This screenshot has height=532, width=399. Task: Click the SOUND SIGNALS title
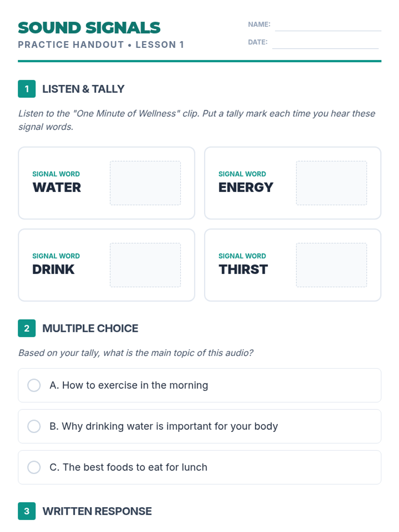[x=89, y=28]
